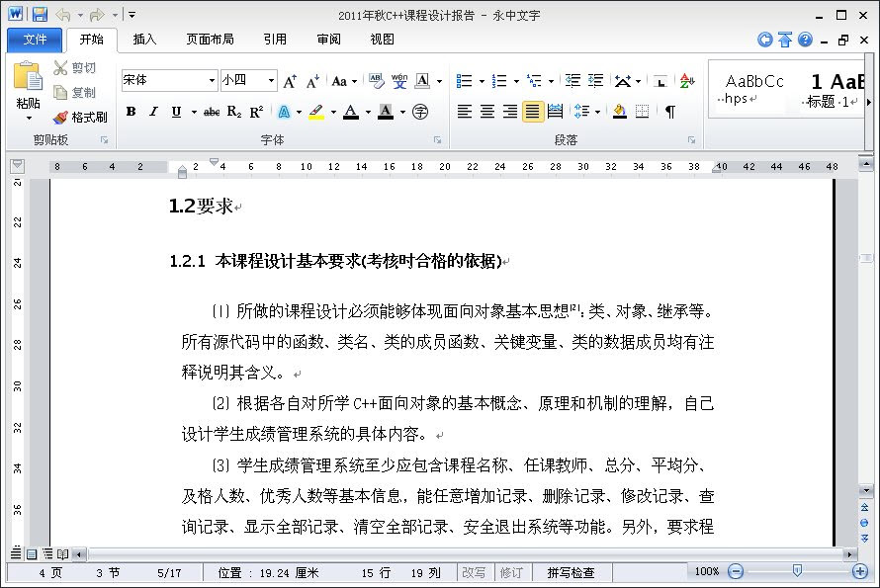Switch to the 插入 tab
Screen dimensions: 880x588
pos(144,39)
